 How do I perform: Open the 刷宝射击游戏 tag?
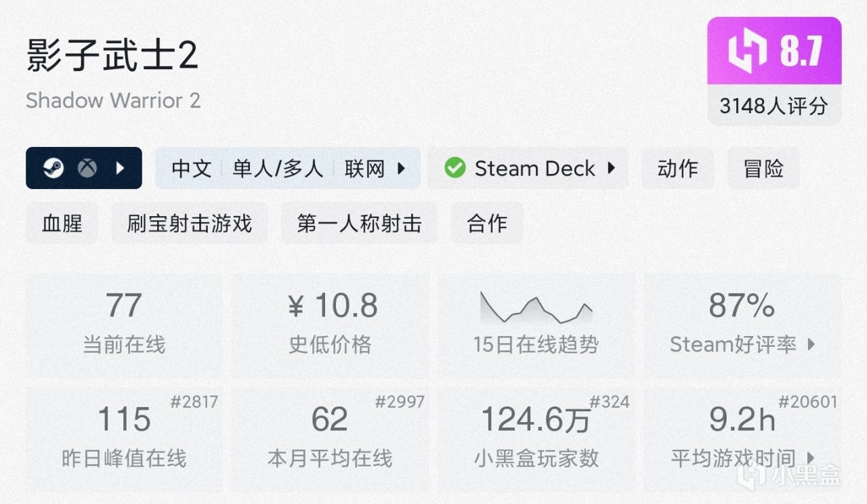pyautogui.click(x=189, y=223)
